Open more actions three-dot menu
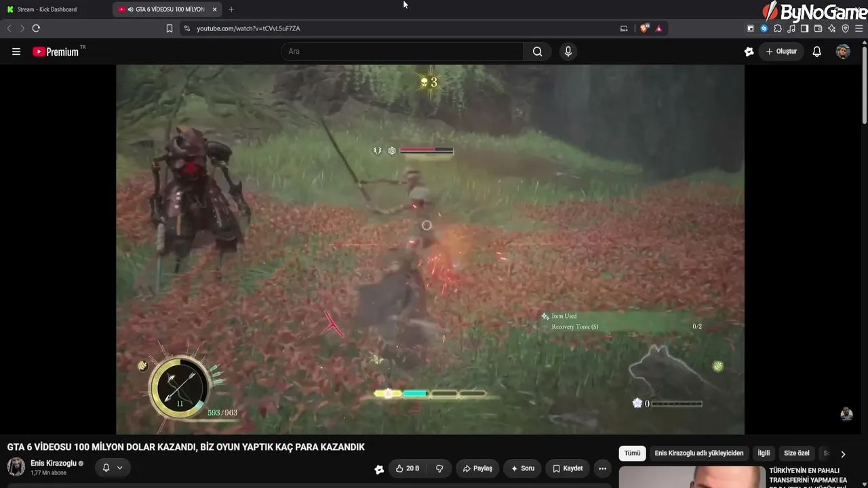 [602, 468]
